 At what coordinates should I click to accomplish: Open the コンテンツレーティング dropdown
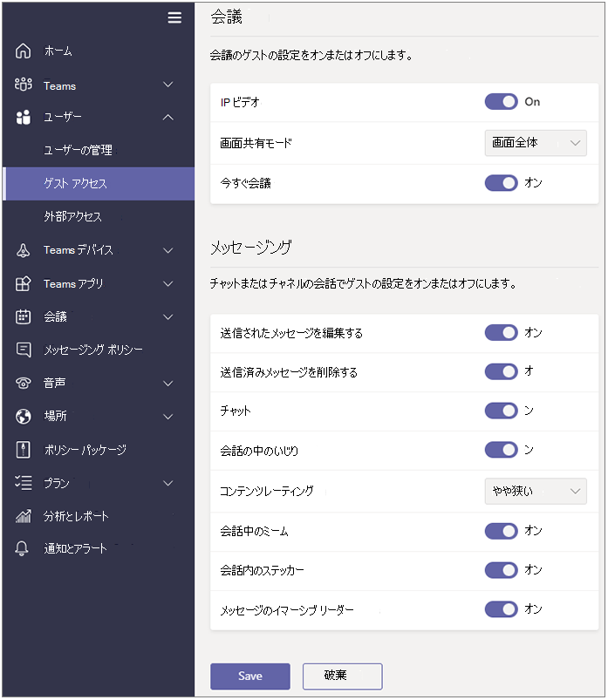536,491
